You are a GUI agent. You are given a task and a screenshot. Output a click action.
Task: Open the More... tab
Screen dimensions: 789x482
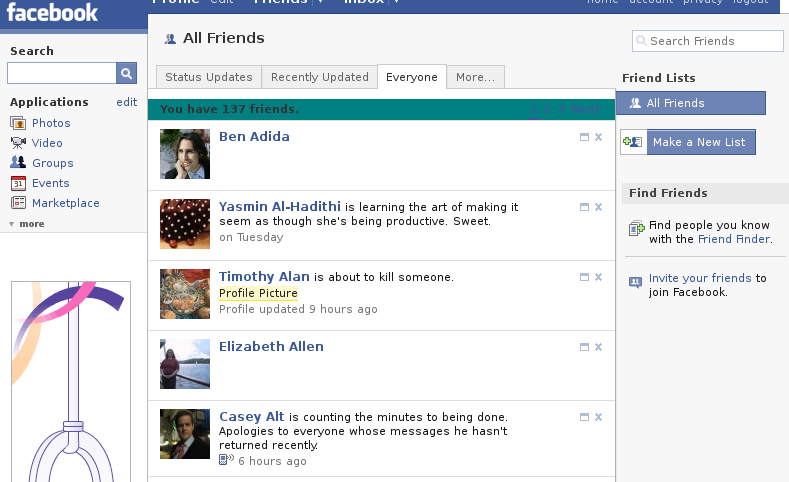click(476, 77)
